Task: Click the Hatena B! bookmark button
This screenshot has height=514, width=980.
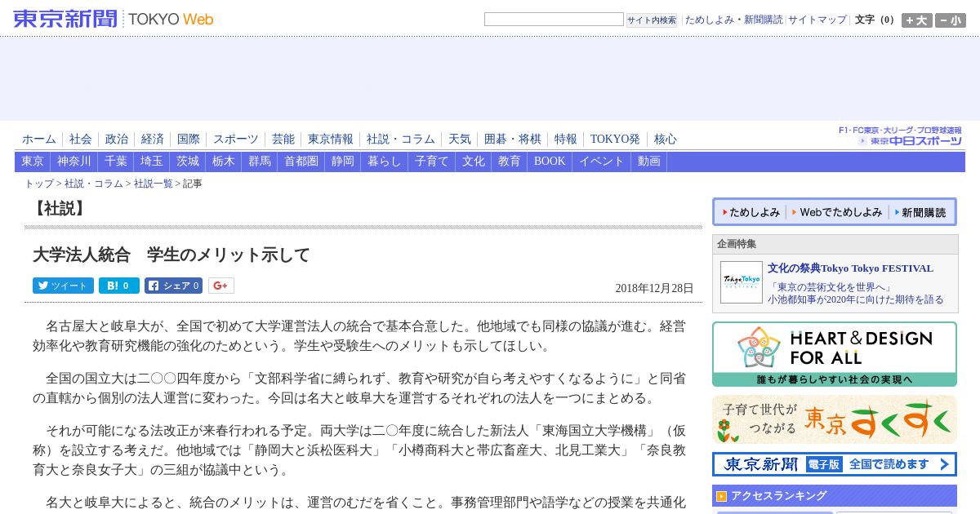Action: pos(119,286)
